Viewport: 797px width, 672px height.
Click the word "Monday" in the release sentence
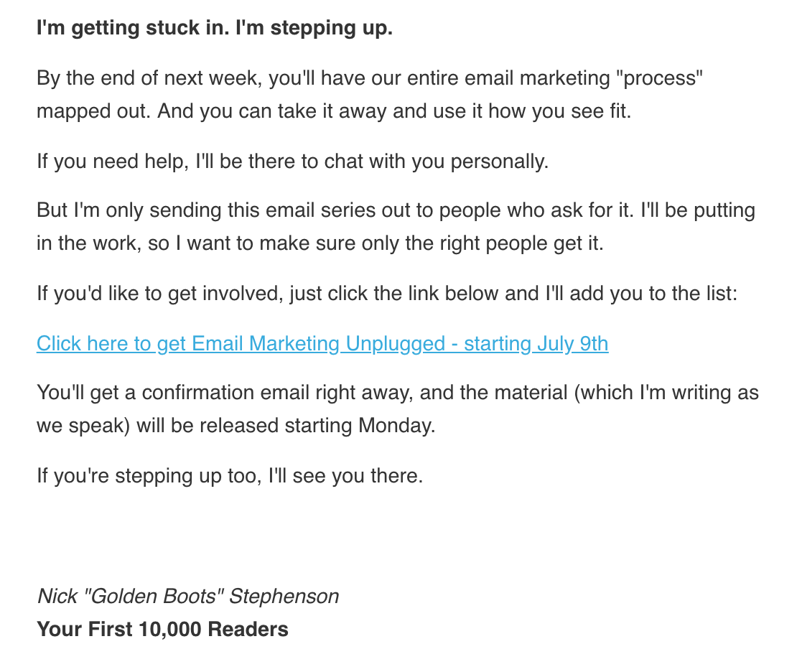[x=396, y=426]
